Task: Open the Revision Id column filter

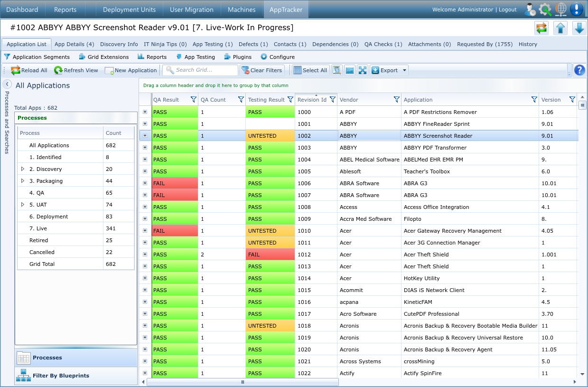Action: tap(332, 100)
